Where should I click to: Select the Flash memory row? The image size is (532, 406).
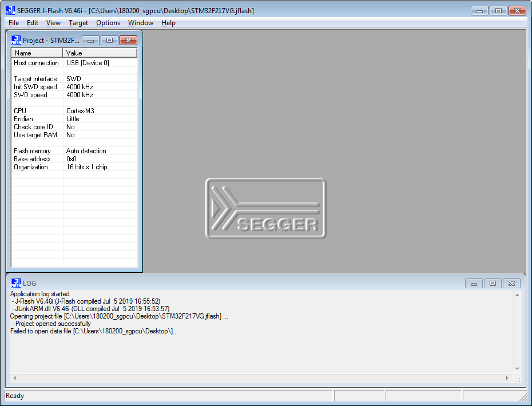pyautogui.click(x=74, y=151)
